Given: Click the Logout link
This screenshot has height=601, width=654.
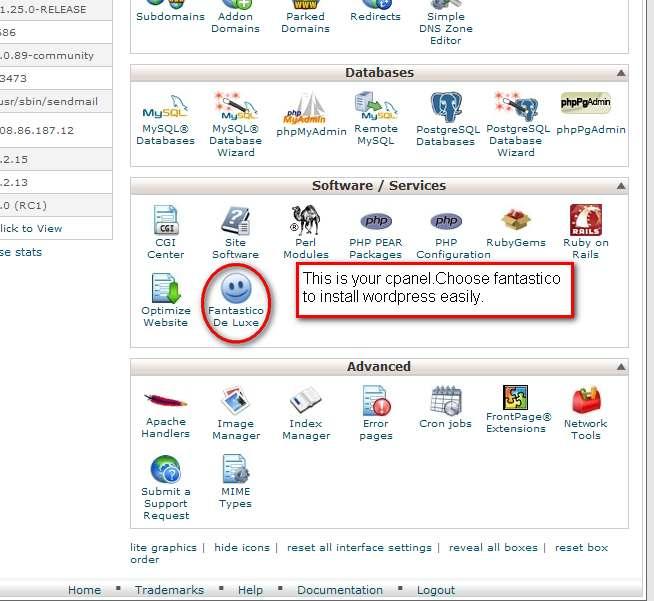Looking at the screenshot, I should [435, 590].
